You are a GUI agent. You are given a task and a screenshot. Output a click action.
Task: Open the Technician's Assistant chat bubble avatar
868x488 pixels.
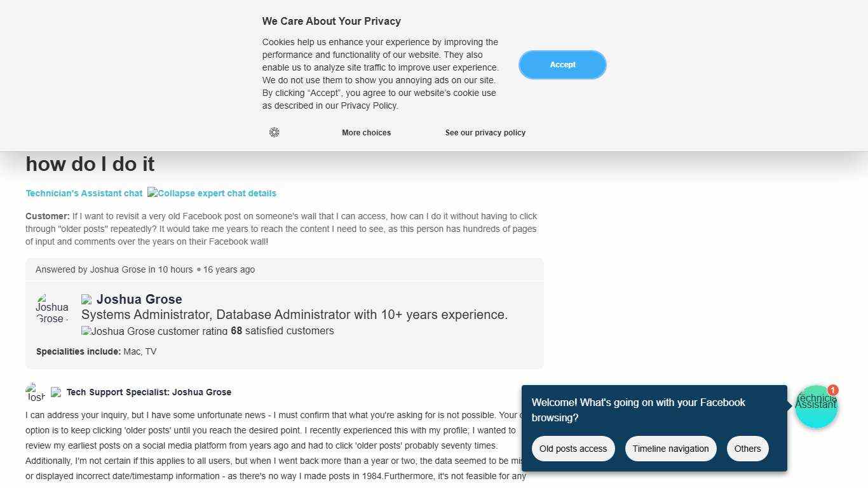pyautogui.click(x=815, y=407)
